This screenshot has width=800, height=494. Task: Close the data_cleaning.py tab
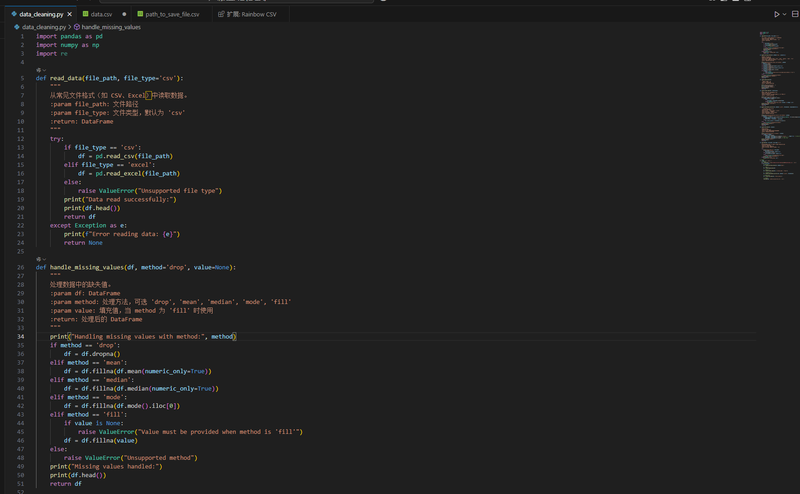[x=70, y=14]
